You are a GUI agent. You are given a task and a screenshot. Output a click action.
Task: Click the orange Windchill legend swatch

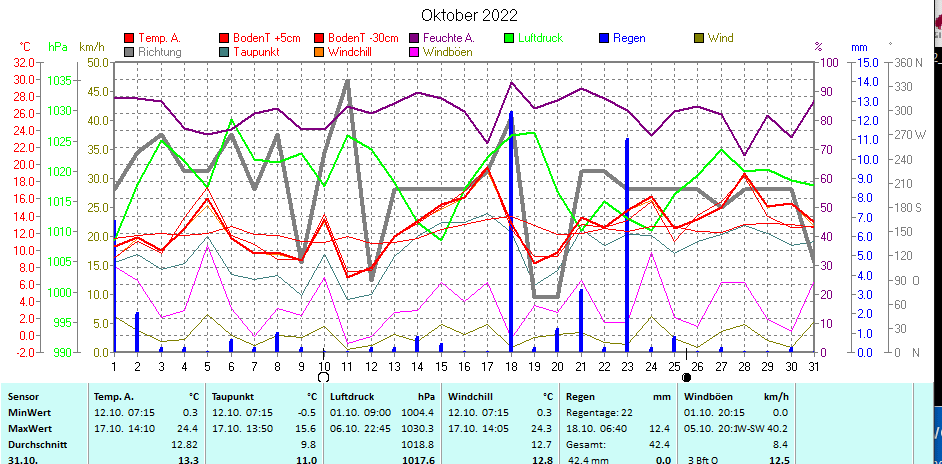pos(318,52)
